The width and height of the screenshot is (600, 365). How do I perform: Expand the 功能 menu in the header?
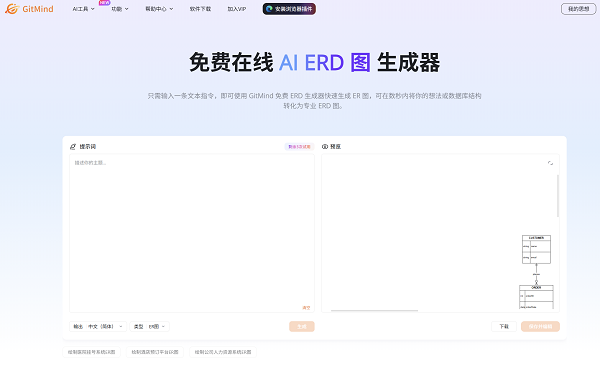[120, 9]
